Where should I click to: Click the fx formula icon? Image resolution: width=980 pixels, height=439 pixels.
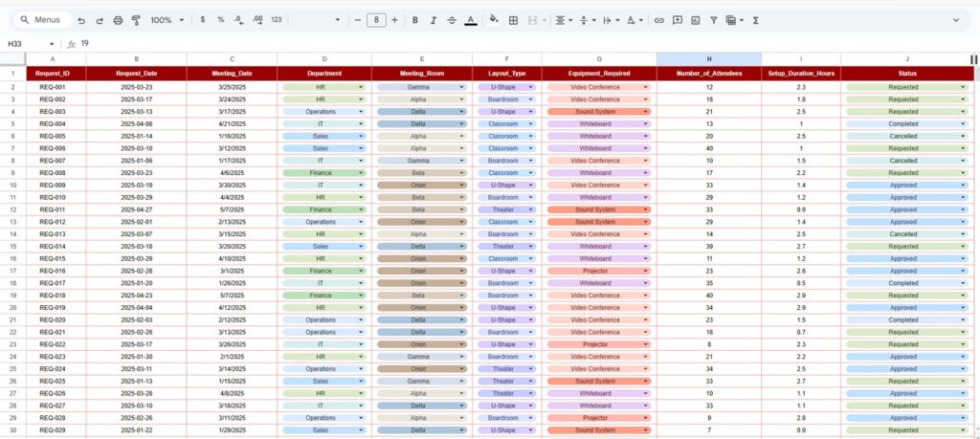coord(71,44)
